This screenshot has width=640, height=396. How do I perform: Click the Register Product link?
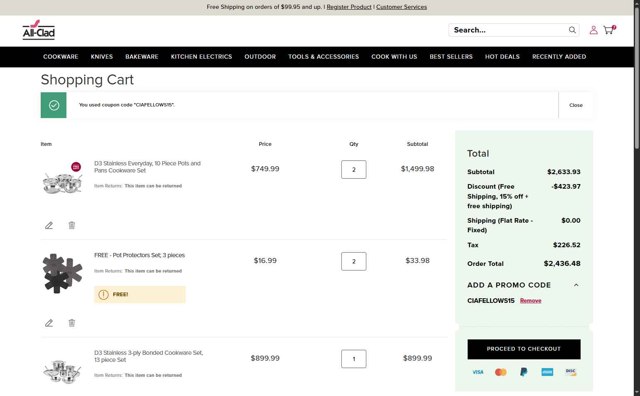pos(349,7)
